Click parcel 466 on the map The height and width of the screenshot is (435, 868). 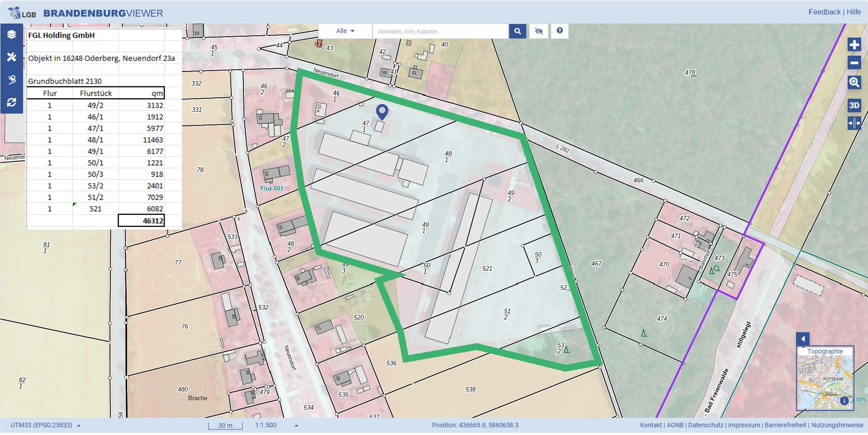tap(639, 180)
